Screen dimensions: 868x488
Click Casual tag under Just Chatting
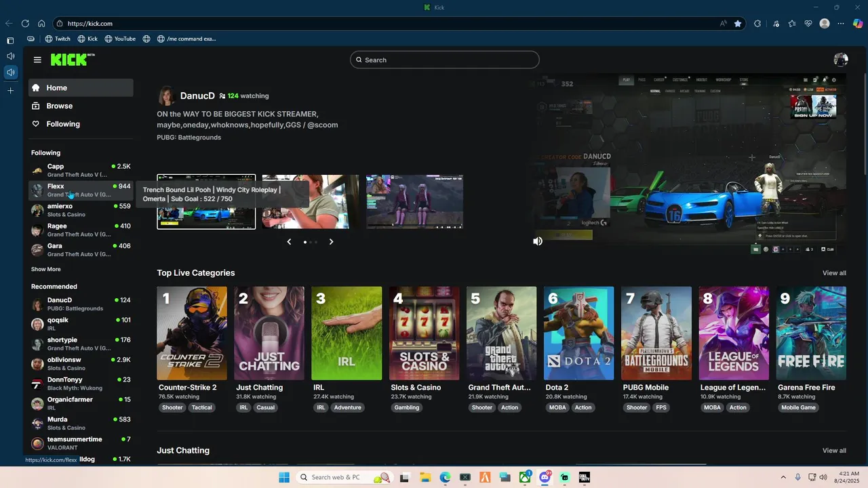tap(266, 407)
